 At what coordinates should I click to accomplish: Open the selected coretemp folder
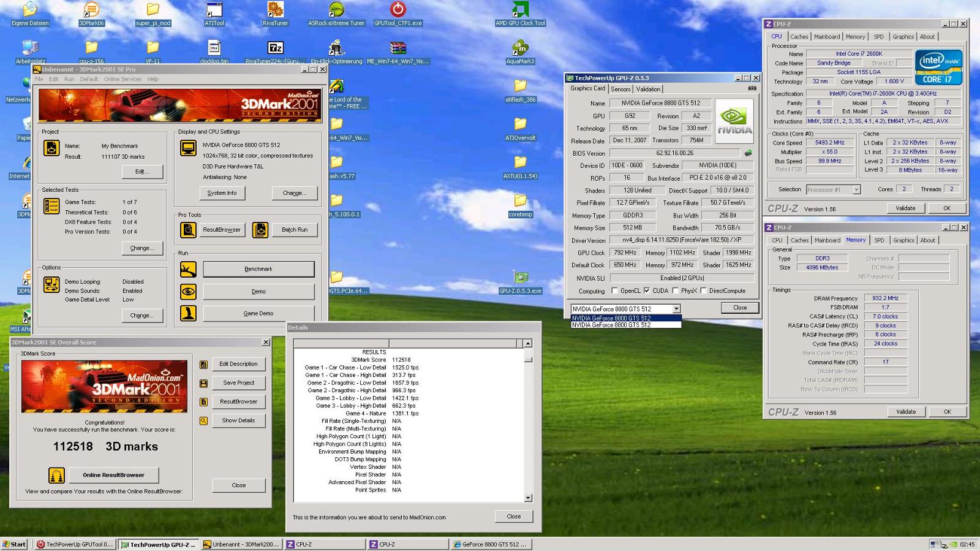click(x=520, y=201)
